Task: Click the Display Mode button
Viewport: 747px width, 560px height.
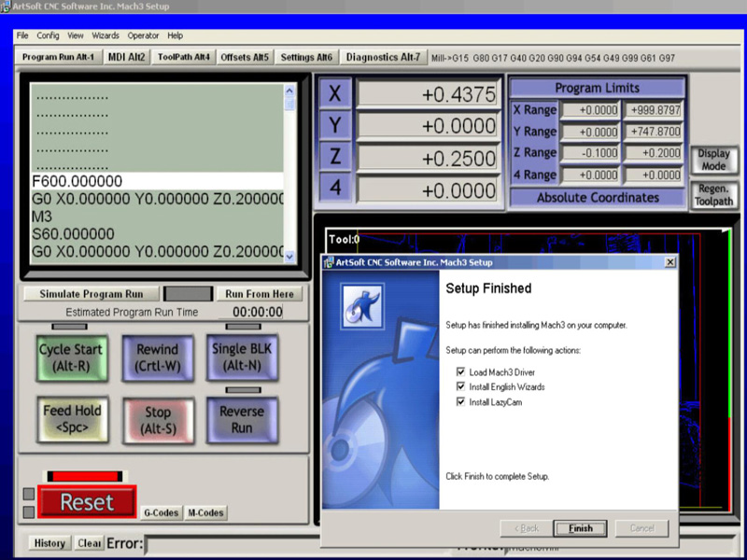Action: (x=713, y=160)
